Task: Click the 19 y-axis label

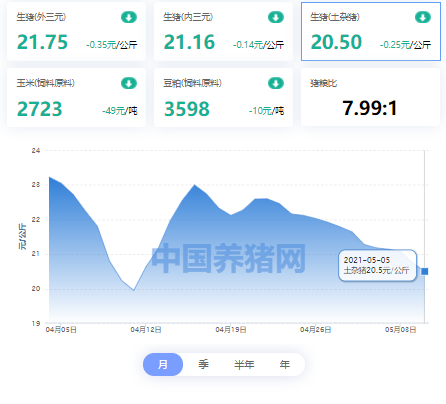Action: (x=36, y=323)
